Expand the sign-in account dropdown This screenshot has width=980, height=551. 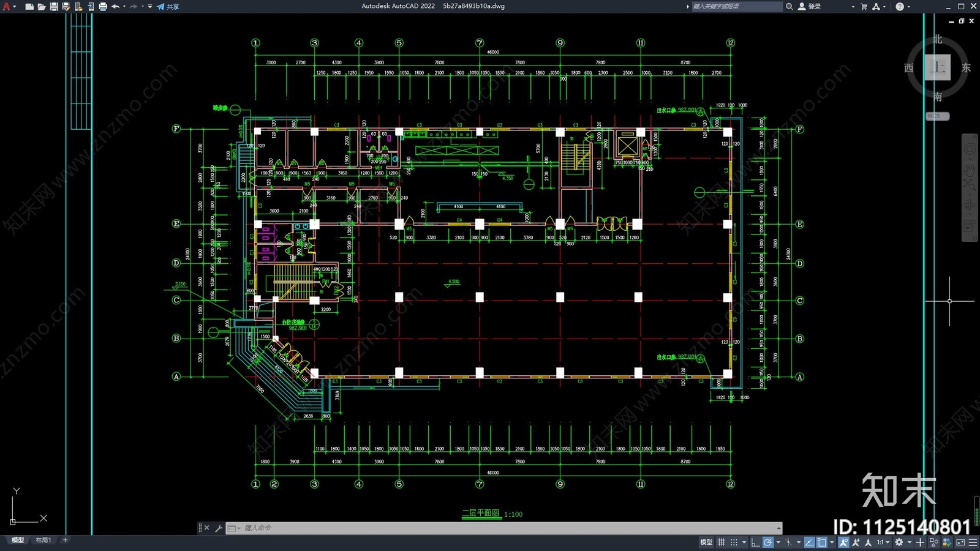pos(853,6)
